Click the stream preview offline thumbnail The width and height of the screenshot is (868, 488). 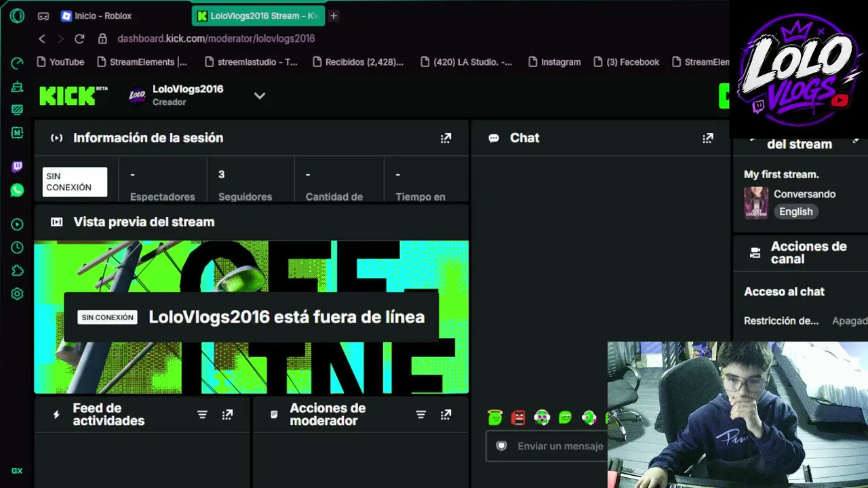[251, 317]
